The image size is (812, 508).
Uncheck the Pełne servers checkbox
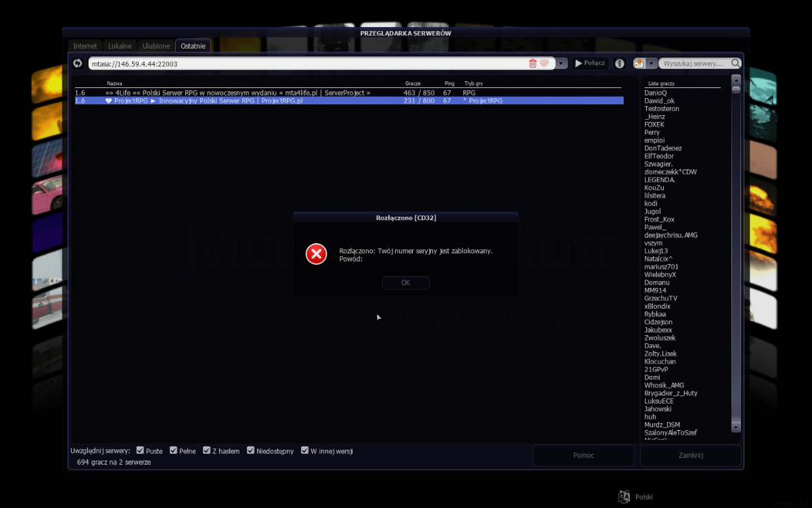point(173,450)
